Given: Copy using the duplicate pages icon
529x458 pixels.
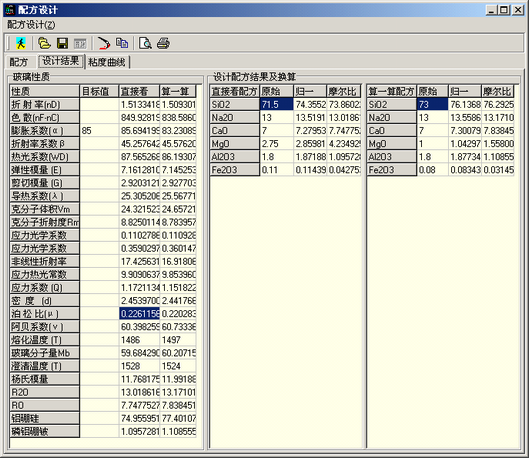Looking at the screenshot, I should pos(122,43).
